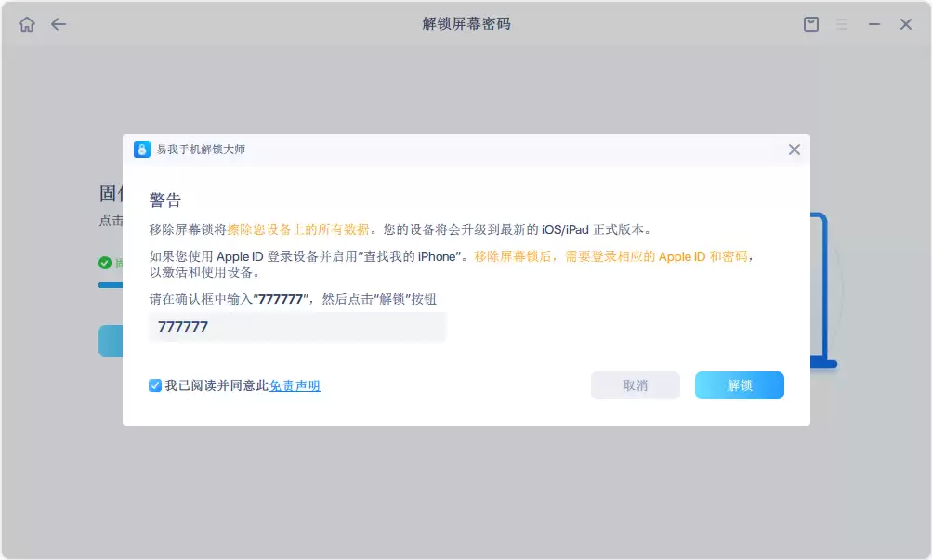
Task: Close the main application window
Action: pos(905,23)
